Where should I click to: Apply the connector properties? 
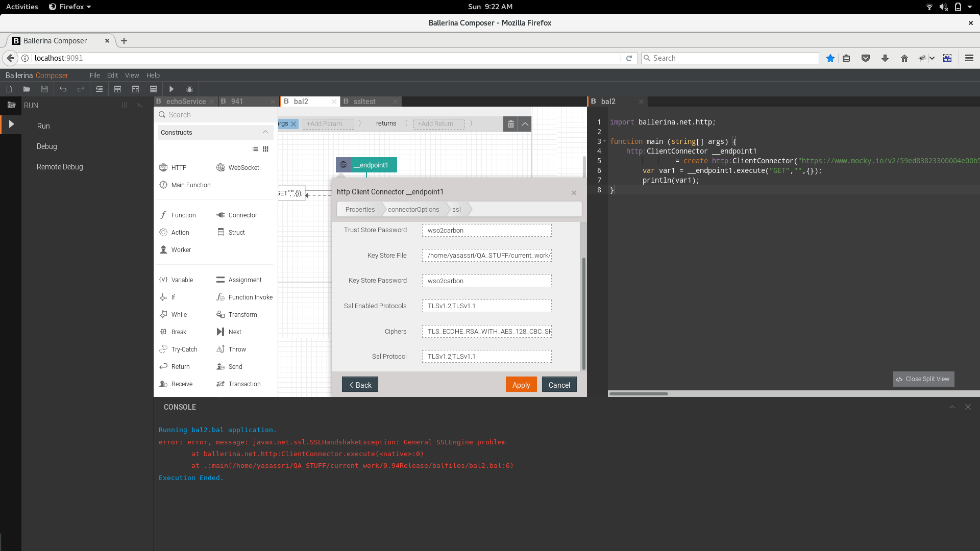tap(521, 385)
